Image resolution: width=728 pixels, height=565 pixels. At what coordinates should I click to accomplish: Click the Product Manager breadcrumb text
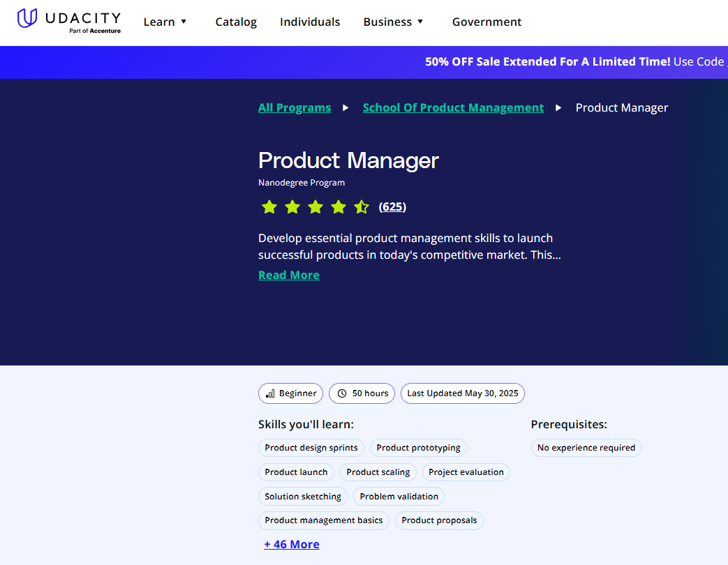(x=622, y=107)
